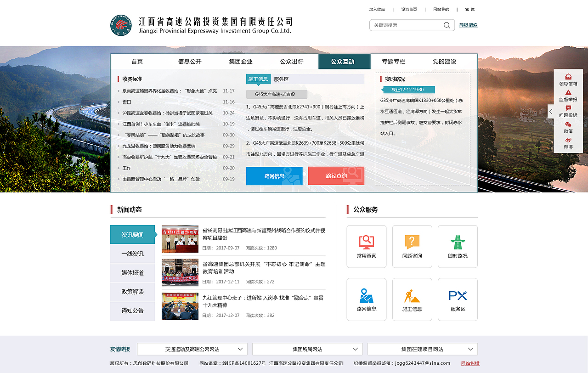Open 南昌西管理中心启动 article
Image resolution: width=588 pixels, height=373 pixels.
point(161,179)
